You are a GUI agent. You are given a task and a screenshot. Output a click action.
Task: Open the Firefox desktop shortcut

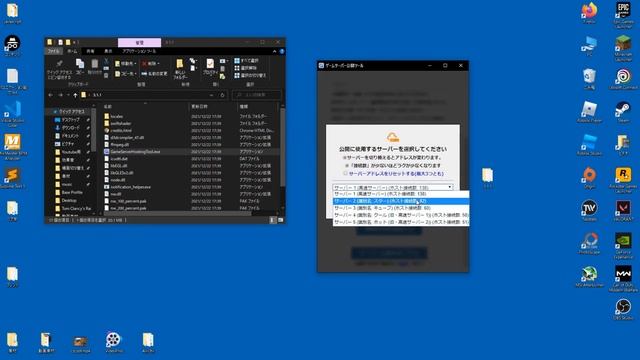point(589,12)
